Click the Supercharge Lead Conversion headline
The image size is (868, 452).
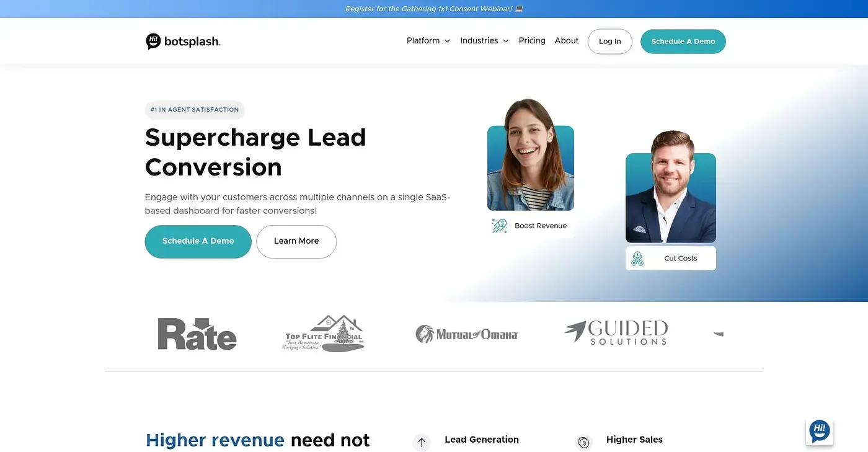[x=255, y=153]
